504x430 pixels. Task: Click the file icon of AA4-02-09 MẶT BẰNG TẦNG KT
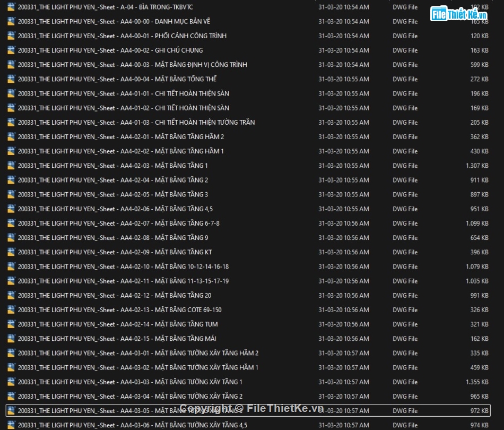[x=11, y=252]
